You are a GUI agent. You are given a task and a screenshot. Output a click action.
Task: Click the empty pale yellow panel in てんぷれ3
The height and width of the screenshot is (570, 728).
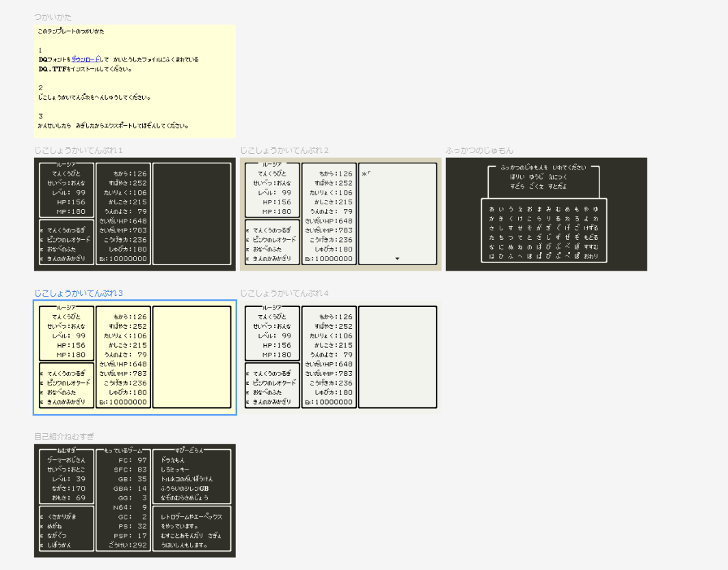pyautogui.click(x=191, y=357)
